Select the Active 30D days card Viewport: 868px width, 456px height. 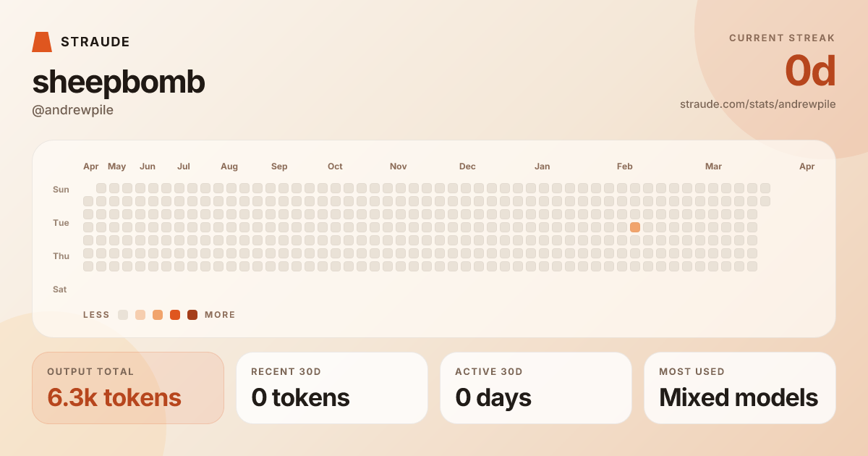536,388
